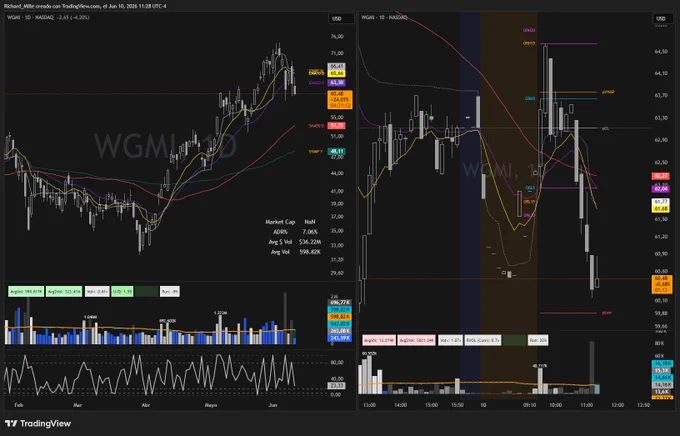Select the pCL previous close label
680x436 pixels.
[605, 128]
